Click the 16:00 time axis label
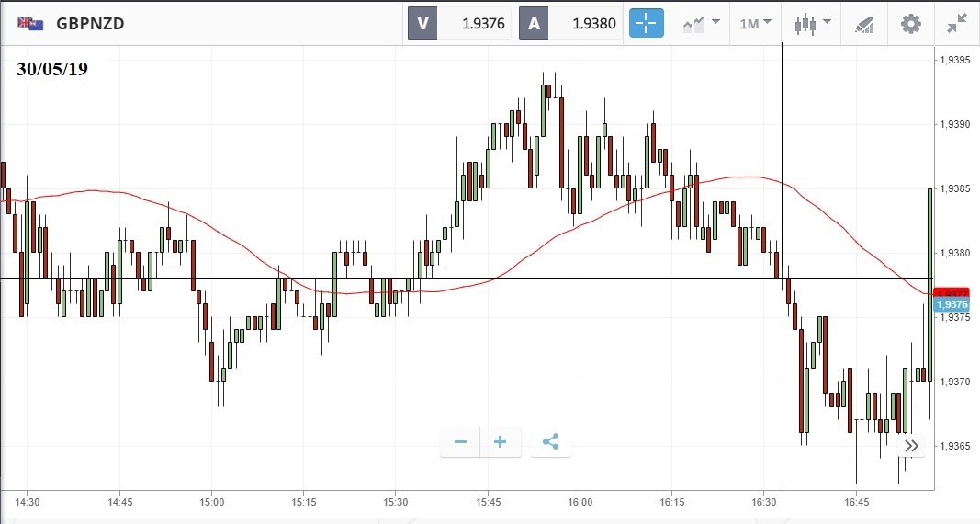Viewport: 980px width, 524px height. 580,502
